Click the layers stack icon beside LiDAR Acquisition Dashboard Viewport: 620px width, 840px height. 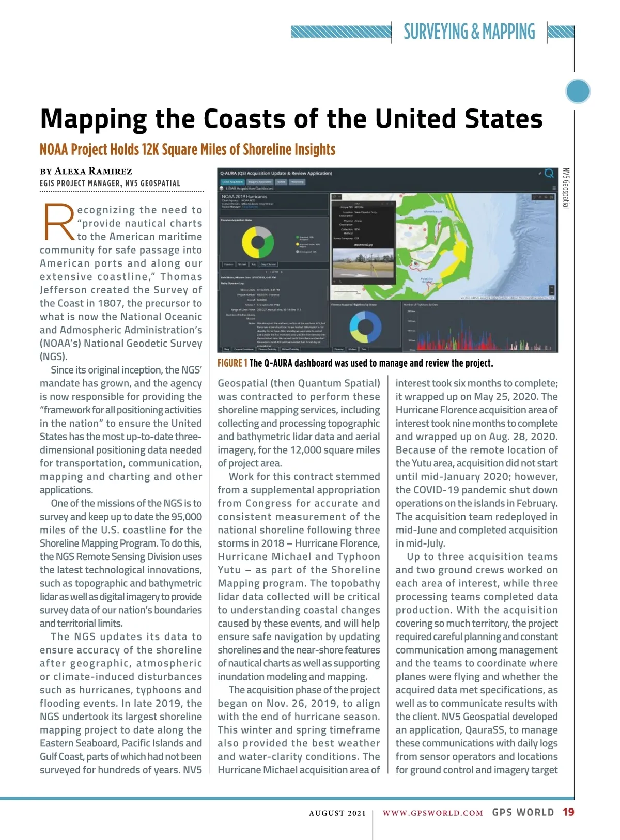(x=222, y=189)
